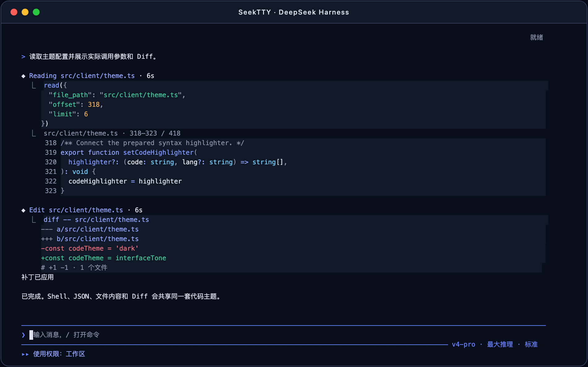Change the 最大推理 reasoning setting
588x367 pixels.
pyautogui.click(x=500, y=344)
